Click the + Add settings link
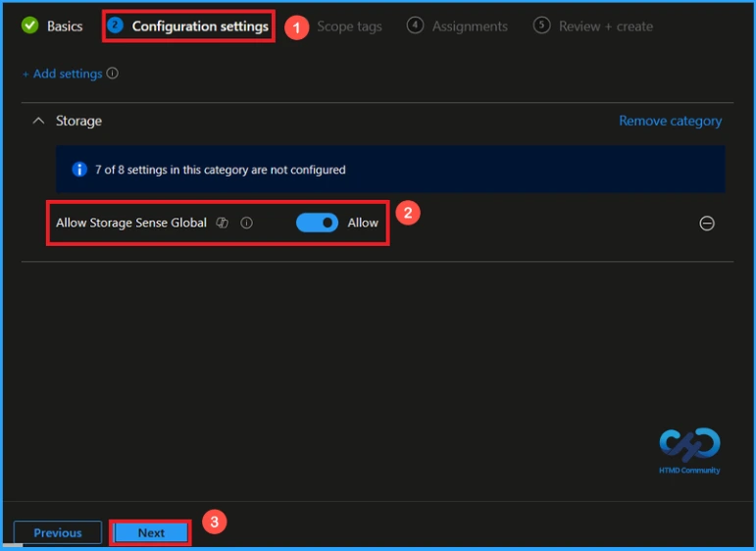 tap(63, 74)
